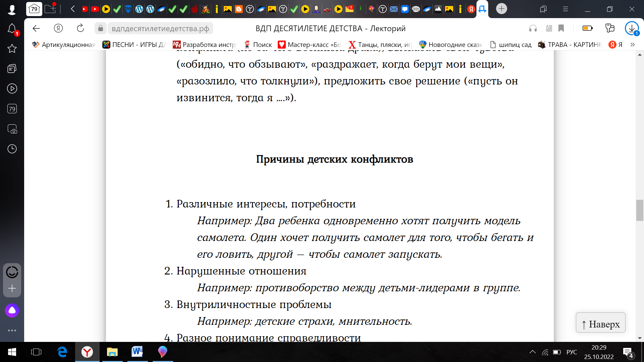The width and height of the screenshot is (644, 362).
Task: Open battery saver indicator
Action: pyautogui.click(x=588, y=28)
